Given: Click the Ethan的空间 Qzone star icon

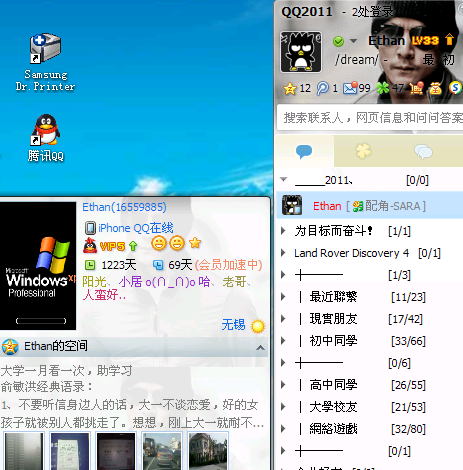Looking at the screenshot, I should click(x=10, y=347).
